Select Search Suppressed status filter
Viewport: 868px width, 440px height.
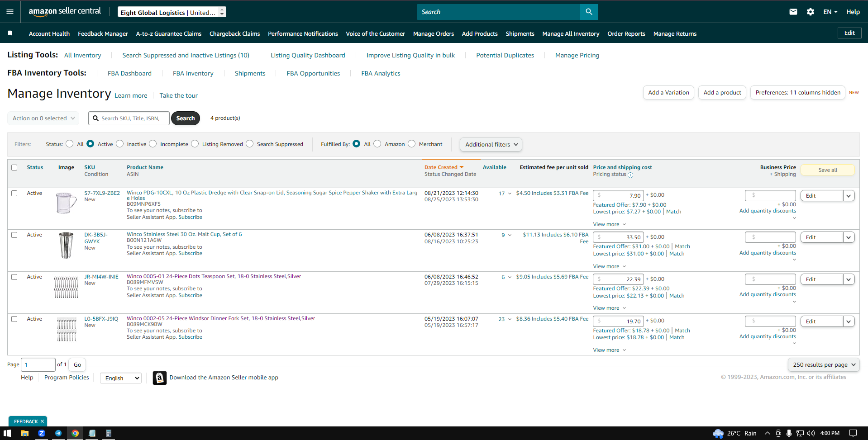click(249, 144)
